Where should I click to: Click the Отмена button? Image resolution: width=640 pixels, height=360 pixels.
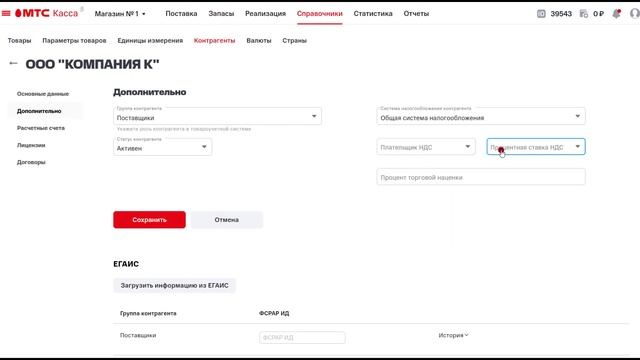(x=227, y=220)
